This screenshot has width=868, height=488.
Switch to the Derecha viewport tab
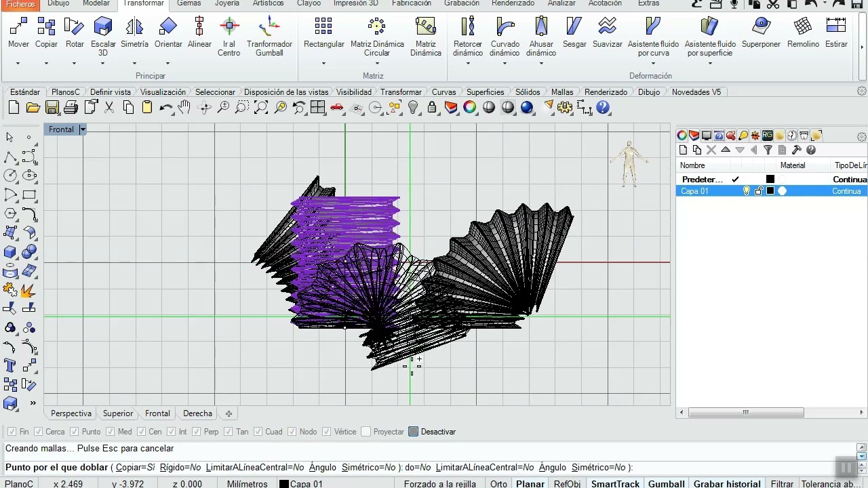(197, 413)
